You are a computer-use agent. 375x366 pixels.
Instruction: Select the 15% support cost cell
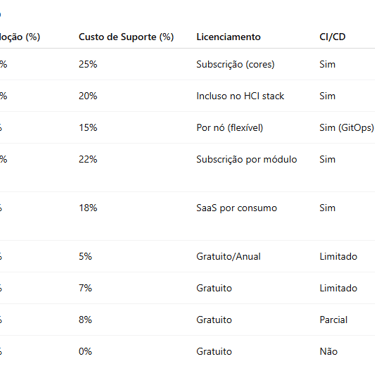[x=88, y=128]
